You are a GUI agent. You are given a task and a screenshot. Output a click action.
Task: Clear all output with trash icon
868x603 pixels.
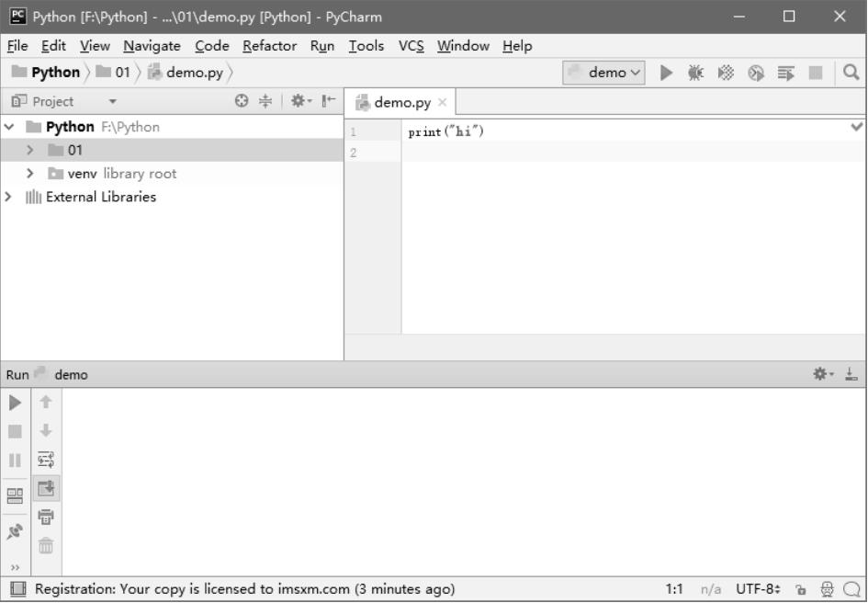[46, 546]
